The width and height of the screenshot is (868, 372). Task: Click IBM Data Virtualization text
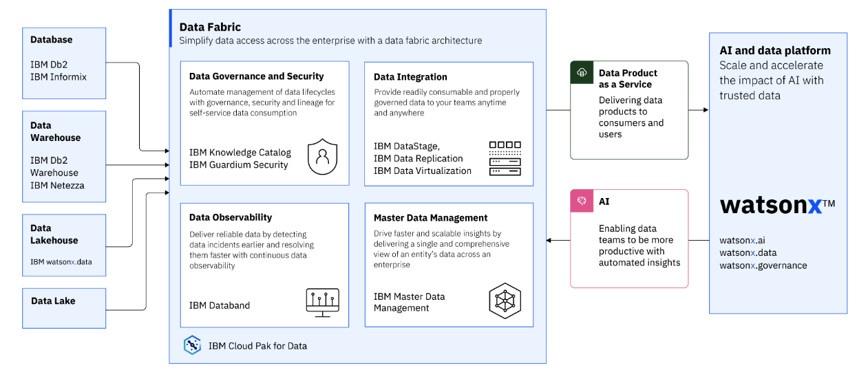click(423, 171)
